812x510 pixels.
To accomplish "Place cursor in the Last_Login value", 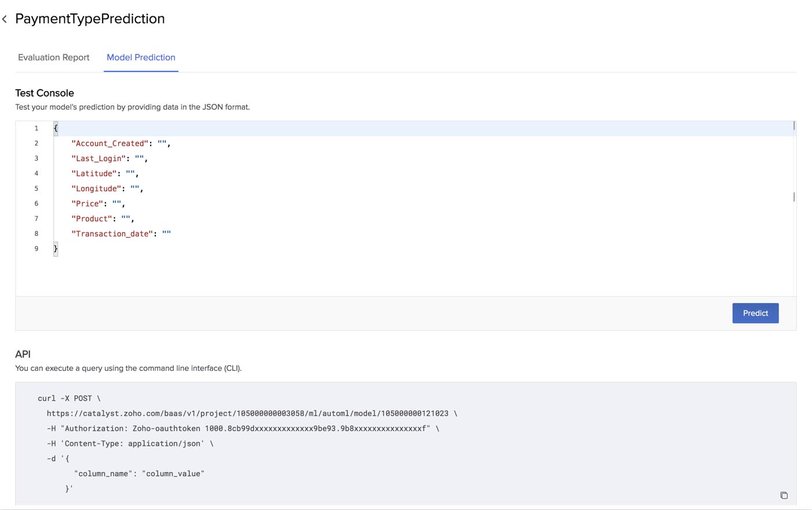I will click(x=140, y=158).
